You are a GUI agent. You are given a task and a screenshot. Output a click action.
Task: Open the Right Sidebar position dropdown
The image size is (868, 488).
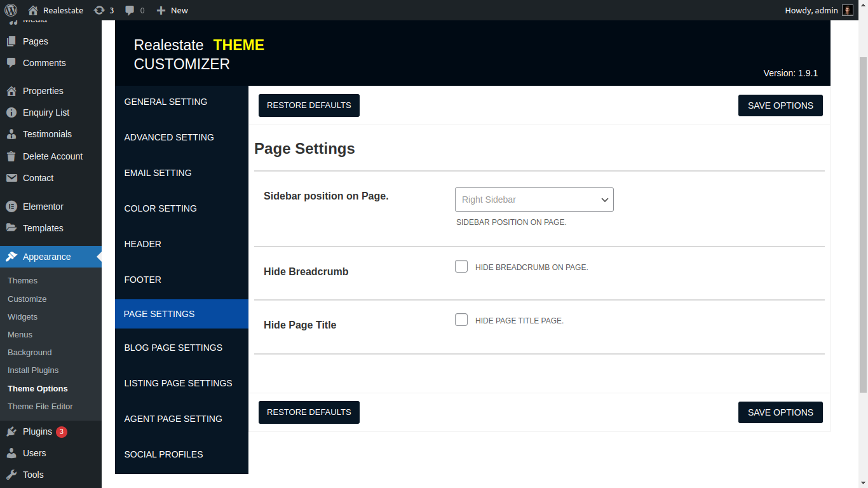pyautogui.click(x=534, y=200)
